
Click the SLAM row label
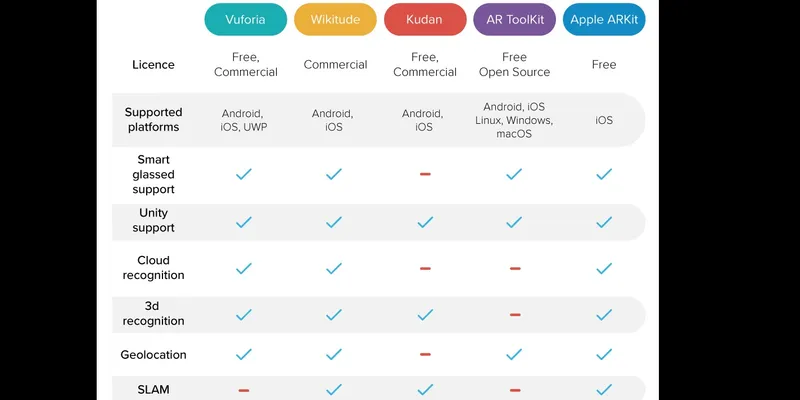coord(153,390)
